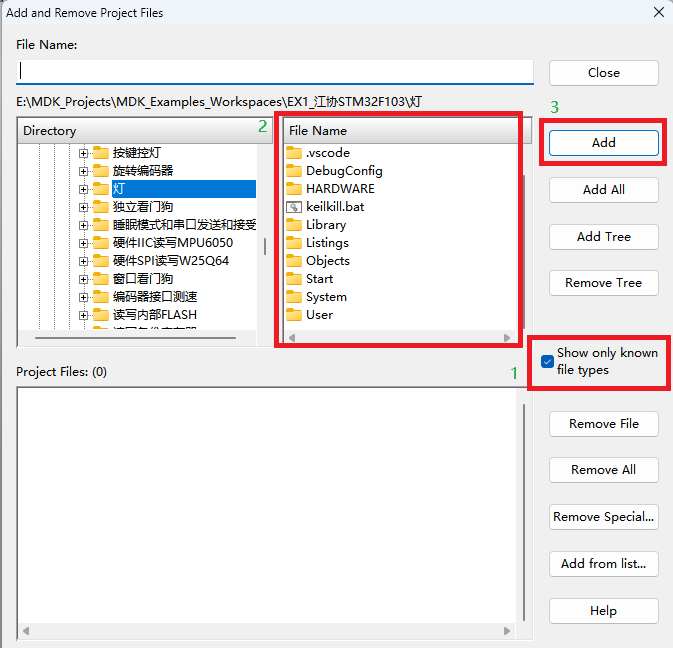The width and height of the screenshot is (673, 648).
Task: Click the Start folder icon
Action: [294, 279]
